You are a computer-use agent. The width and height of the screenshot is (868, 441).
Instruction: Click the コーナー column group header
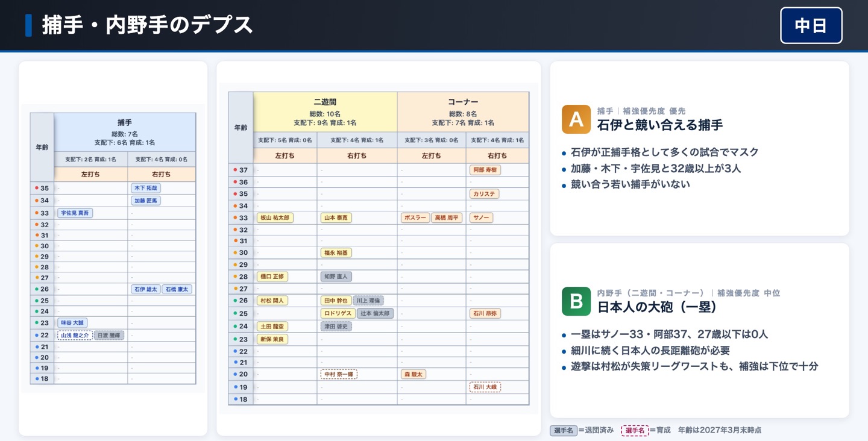click(463, 111)
